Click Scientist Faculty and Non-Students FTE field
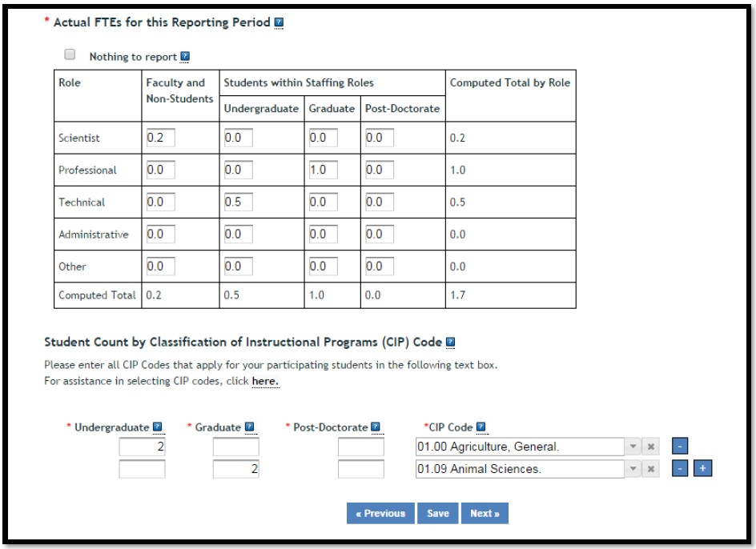Image resolution: width=756 pixels, height=549 pixels. (160, 138)
